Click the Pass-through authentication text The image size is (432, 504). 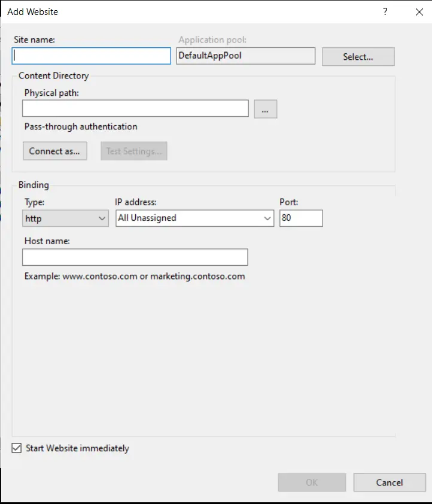[81, 127]
